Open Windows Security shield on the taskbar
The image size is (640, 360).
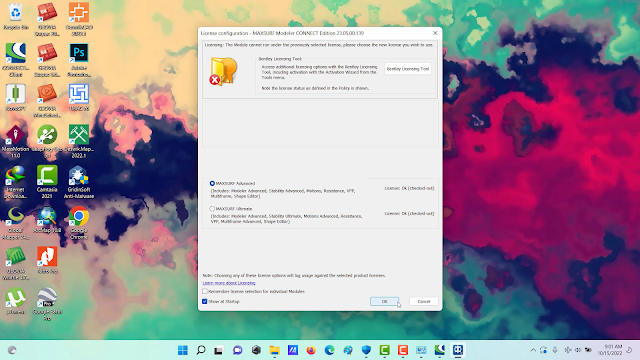[x=366, y=350]
